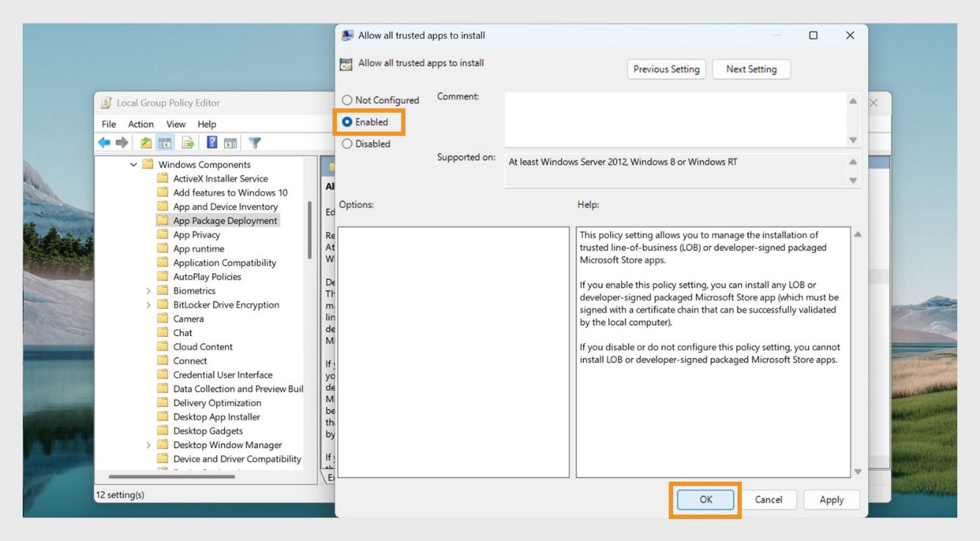Click the Forward arrow in Group Policy Editor toolbar
This screenshot has height=541, width=980.
pos(122,143)
